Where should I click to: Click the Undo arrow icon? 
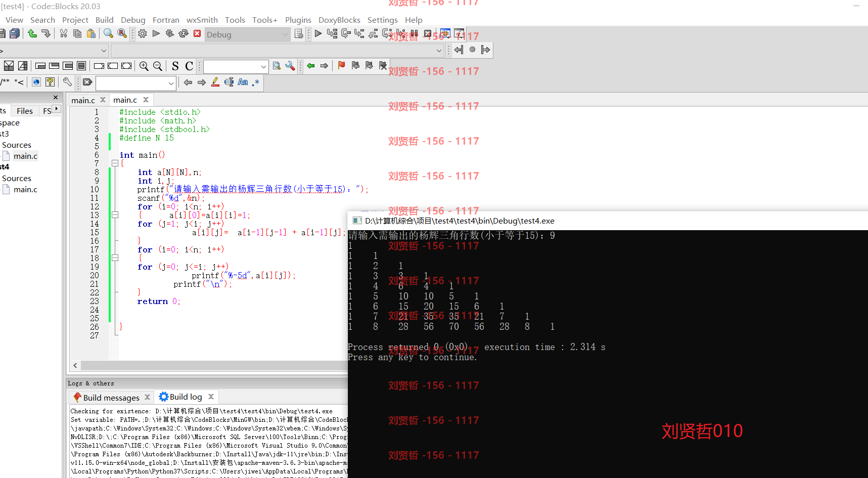[x=32, y=33]
